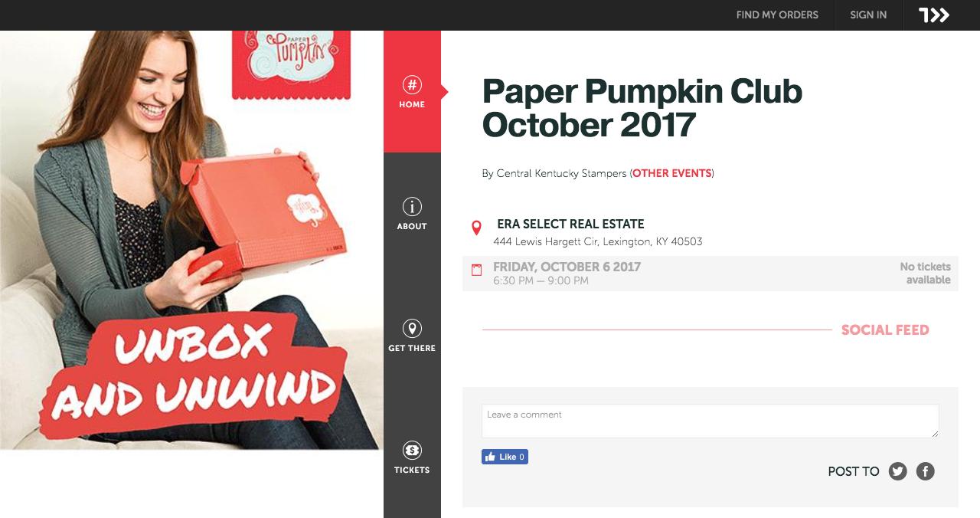
Task: Click the 444 Lewis Hargett Cir address
Action: tap(598, 241)
